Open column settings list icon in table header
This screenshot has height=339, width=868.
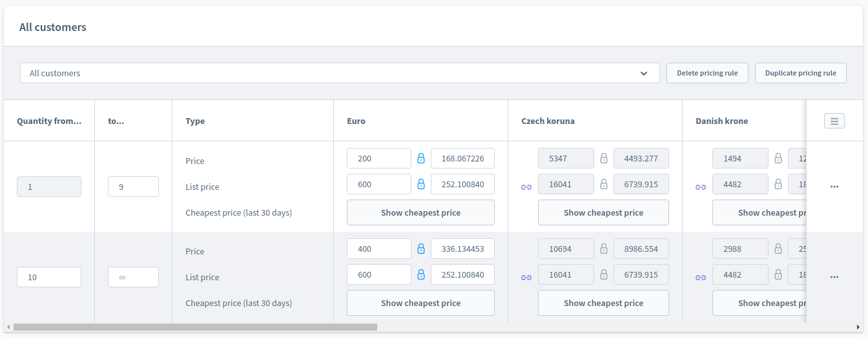pos(834,121)
